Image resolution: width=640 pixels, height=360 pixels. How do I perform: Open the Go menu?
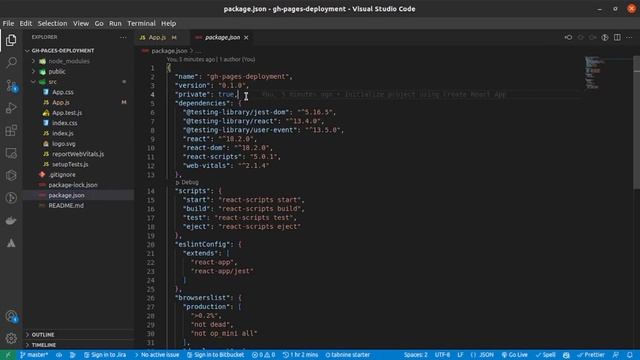point(99,23)
